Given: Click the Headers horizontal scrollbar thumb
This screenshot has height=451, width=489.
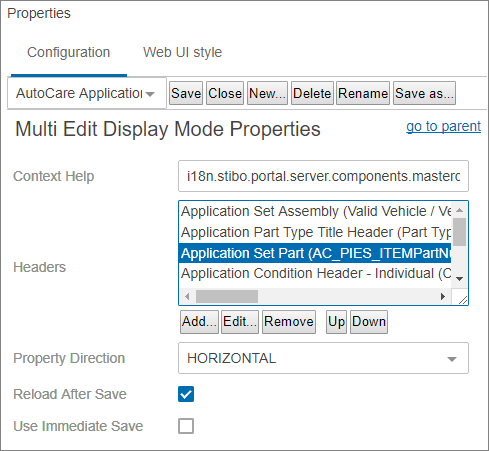Looking at the screenshot, I should tap(227, 296).
